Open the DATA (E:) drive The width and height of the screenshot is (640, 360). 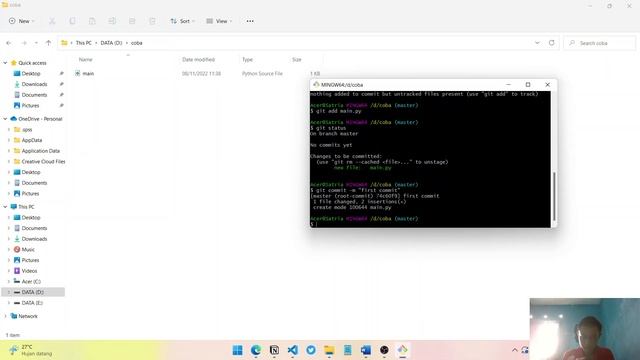[32, 303]
